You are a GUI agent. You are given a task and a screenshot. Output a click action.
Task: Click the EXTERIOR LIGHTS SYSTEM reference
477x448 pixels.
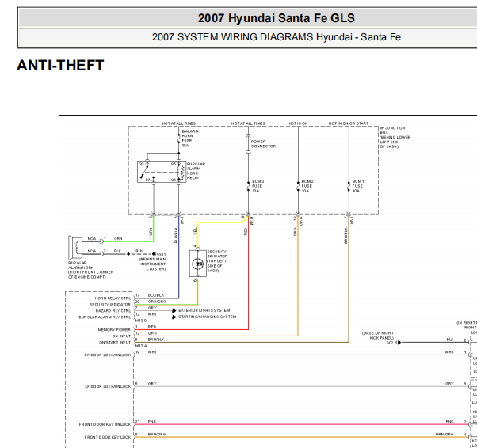(x=204, y=310)
